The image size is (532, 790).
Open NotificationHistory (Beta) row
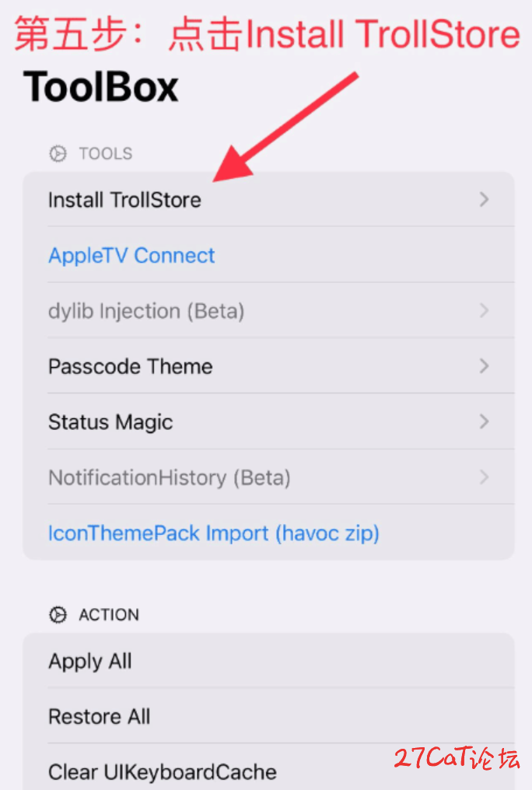click(268, 477)
